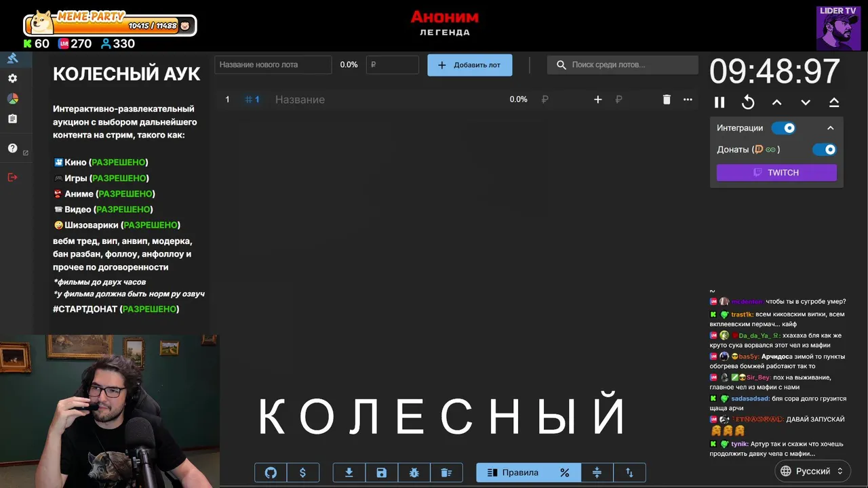This screenshot has height=488, width=868.
Task: Click the download icon in bottom toolbar
Action: point(349,472)
